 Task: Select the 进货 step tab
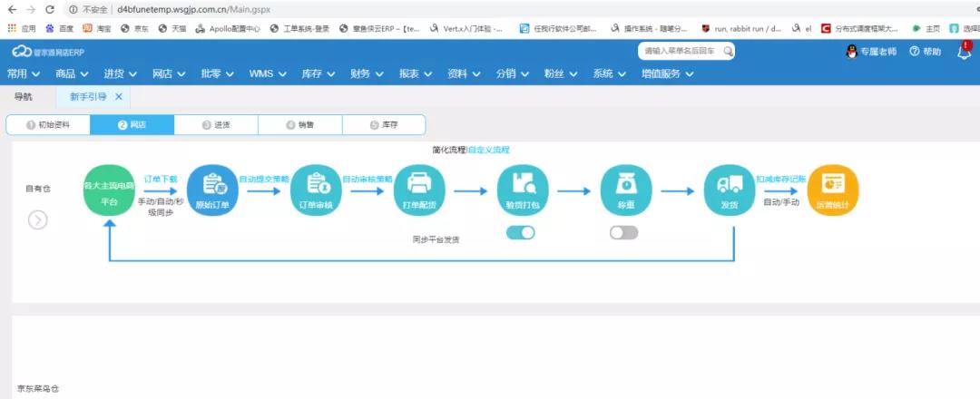click(x=216, y=125)
